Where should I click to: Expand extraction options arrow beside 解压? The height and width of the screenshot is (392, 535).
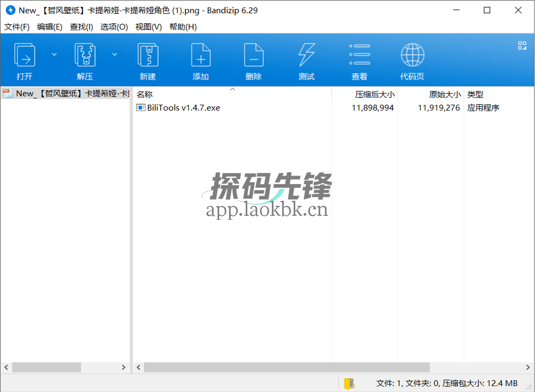tap(115, 54)
